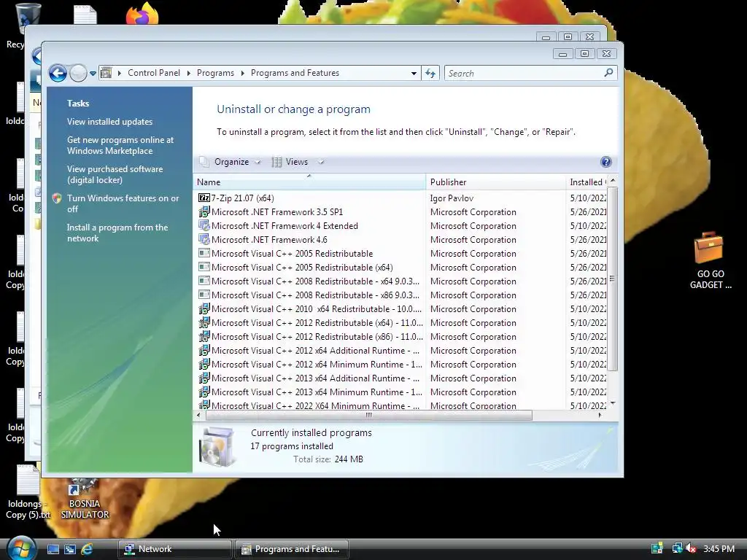Click the Views button

click(290, 162)
